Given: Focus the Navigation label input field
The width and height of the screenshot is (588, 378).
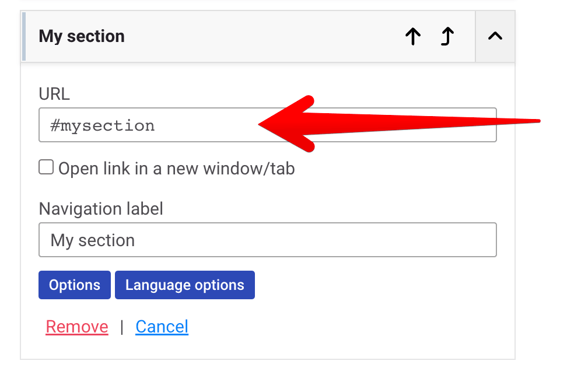Looking at the screenshot, I should tap(268, 240).
